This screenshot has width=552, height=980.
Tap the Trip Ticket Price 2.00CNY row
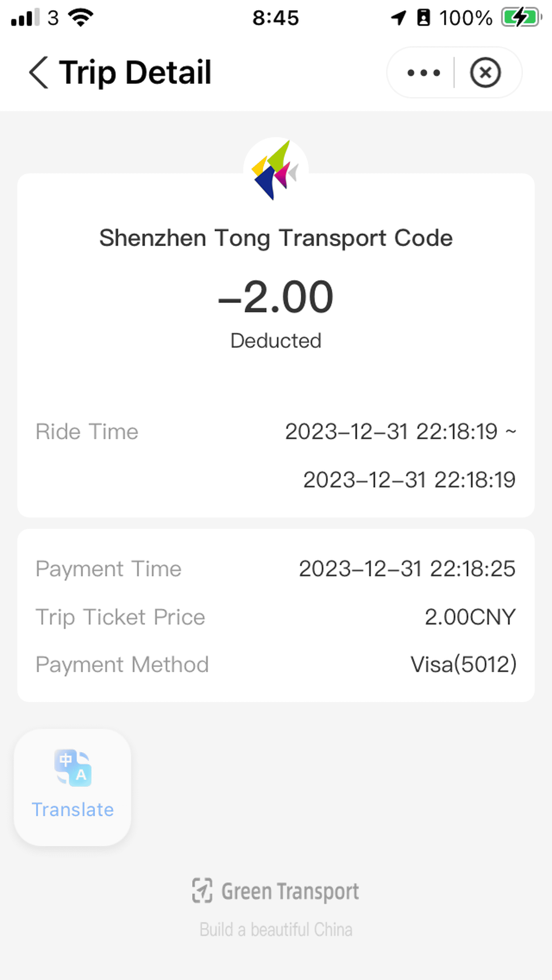(x=276, y=617)
